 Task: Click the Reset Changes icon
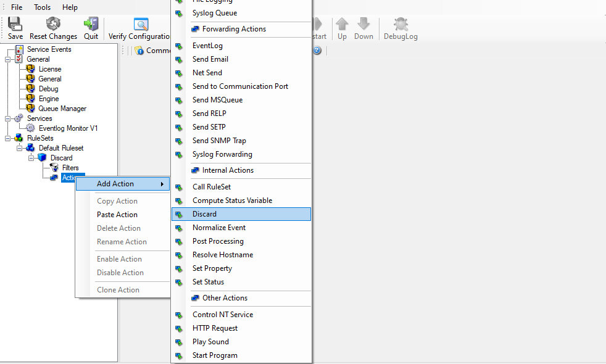click(54, 24)
